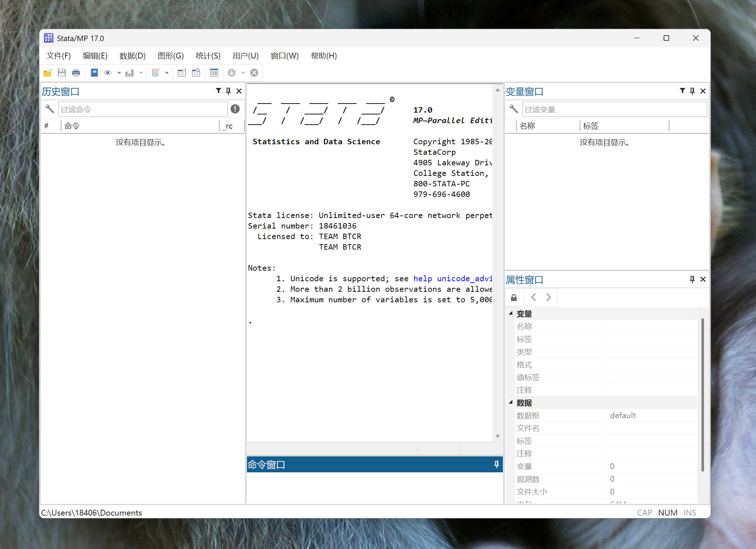Open dropdown beside the More icon

click(243, 73)
